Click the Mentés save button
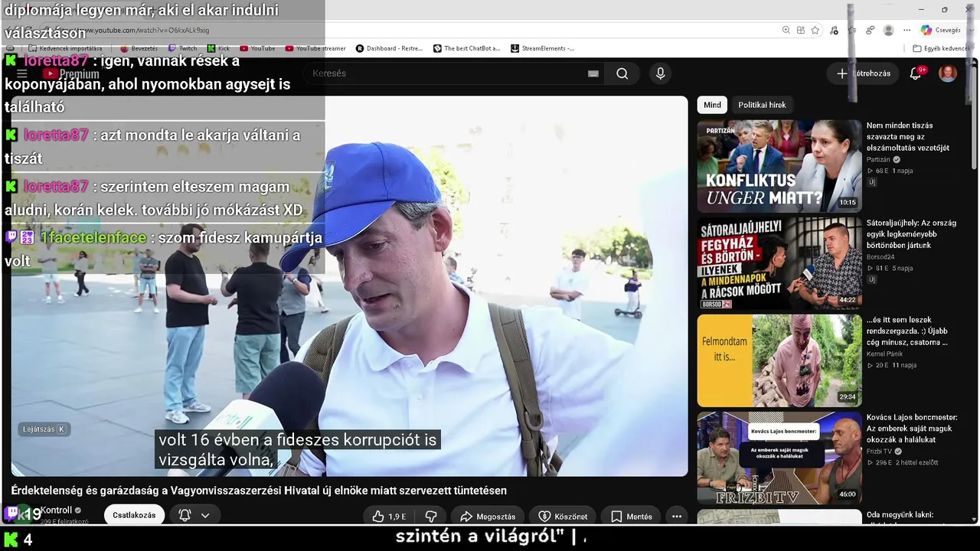Screen dimensions: 980x551 click(631, 517)
